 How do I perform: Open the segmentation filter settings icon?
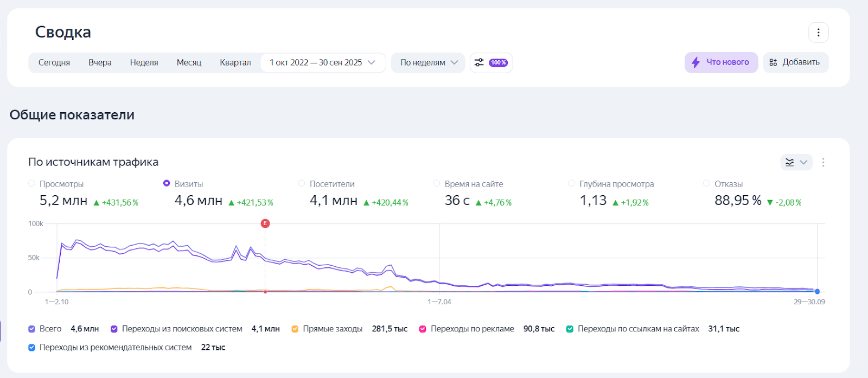tap(479, 62)
